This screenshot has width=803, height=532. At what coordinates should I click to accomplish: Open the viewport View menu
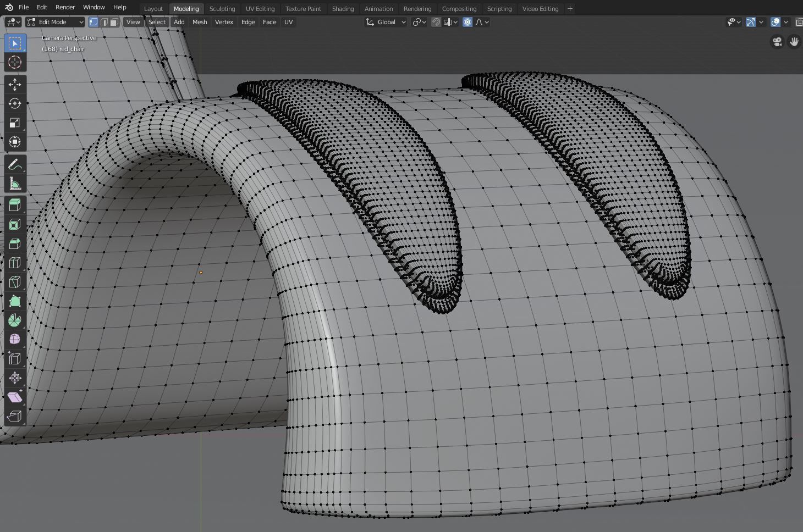(133, 22)
